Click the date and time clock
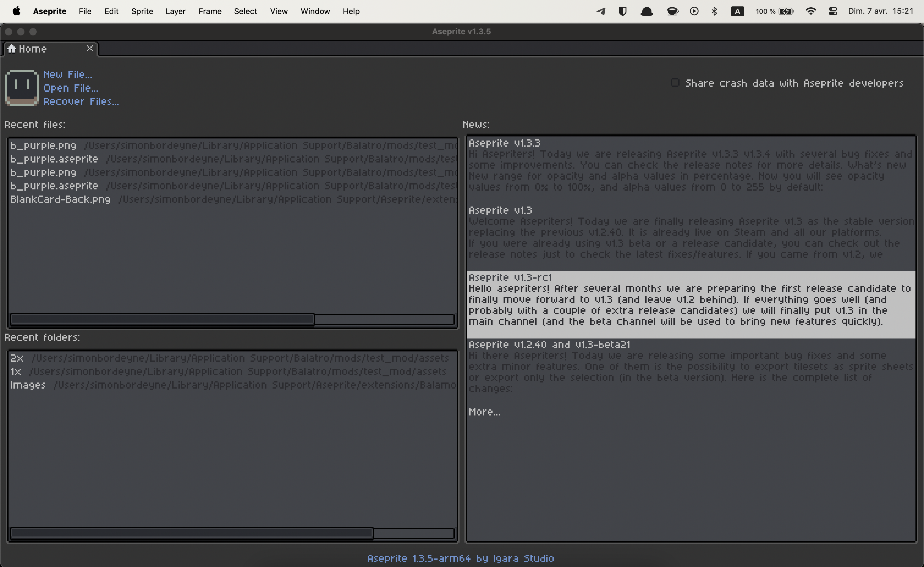 click(x=881, y=11)
